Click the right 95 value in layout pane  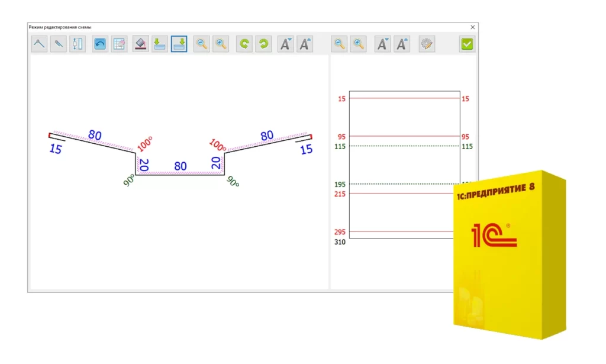(x=465, y=137)
